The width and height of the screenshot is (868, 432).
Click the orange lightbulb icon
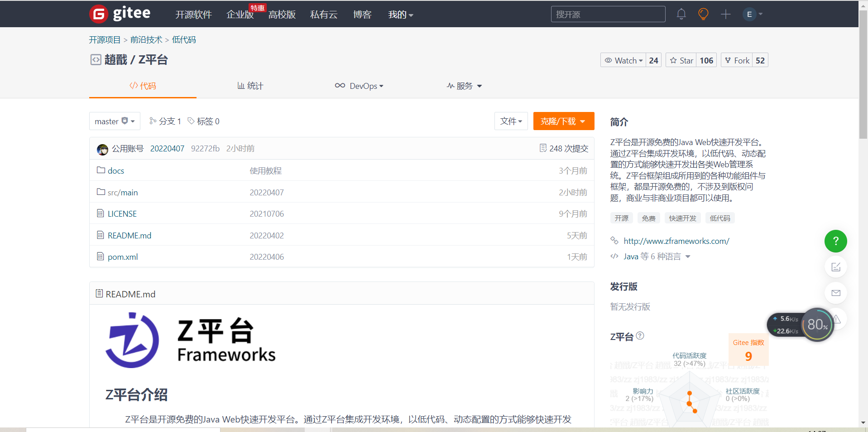(703, 14)
